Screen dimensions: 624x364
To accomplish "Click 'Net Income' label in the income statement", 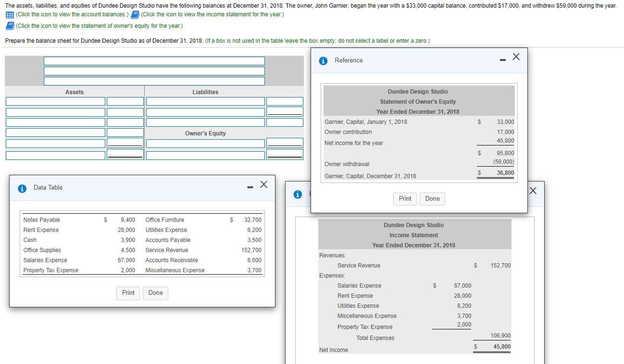I will (x=334, y=350).
